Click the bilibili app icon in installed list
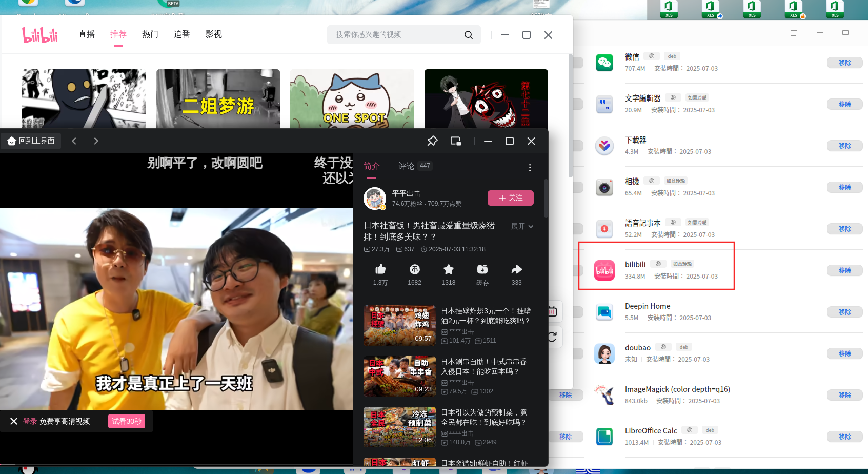The width and height of the screenshot is (868, 474). (604, 270)
